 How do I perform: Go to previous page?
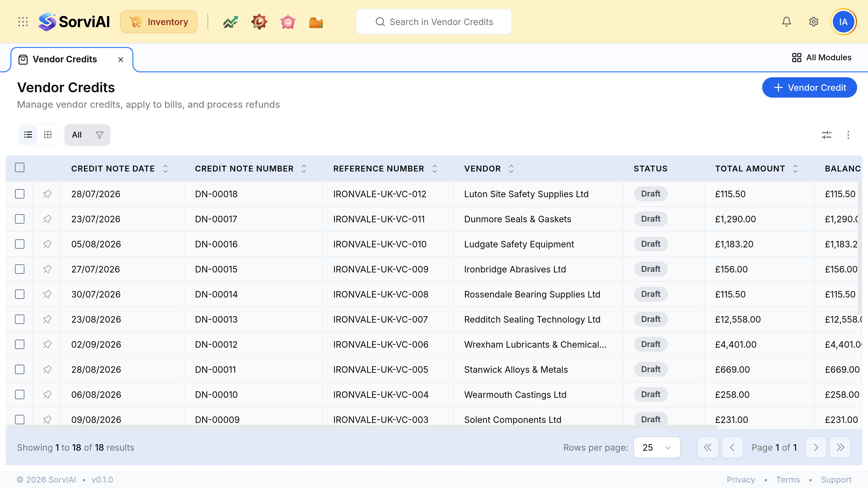click(x=732, y=448)
